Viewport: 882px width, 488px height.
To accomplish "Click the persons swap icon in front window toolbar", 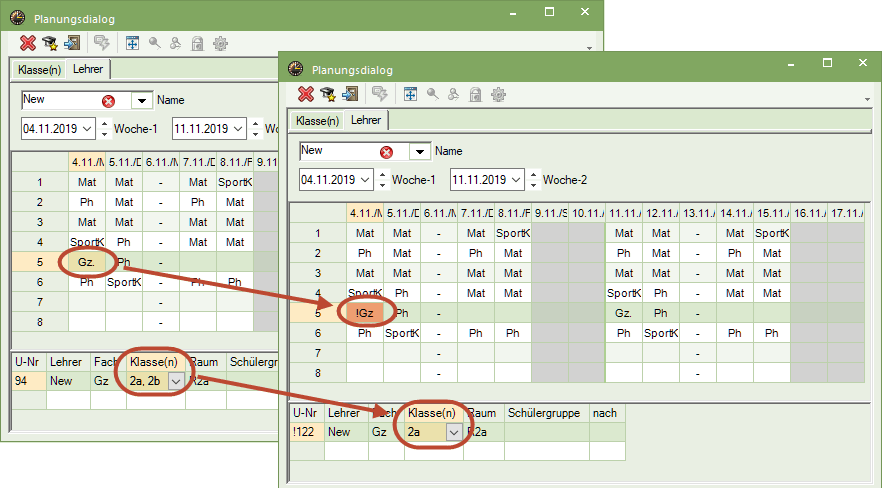I will click(453, 94).
